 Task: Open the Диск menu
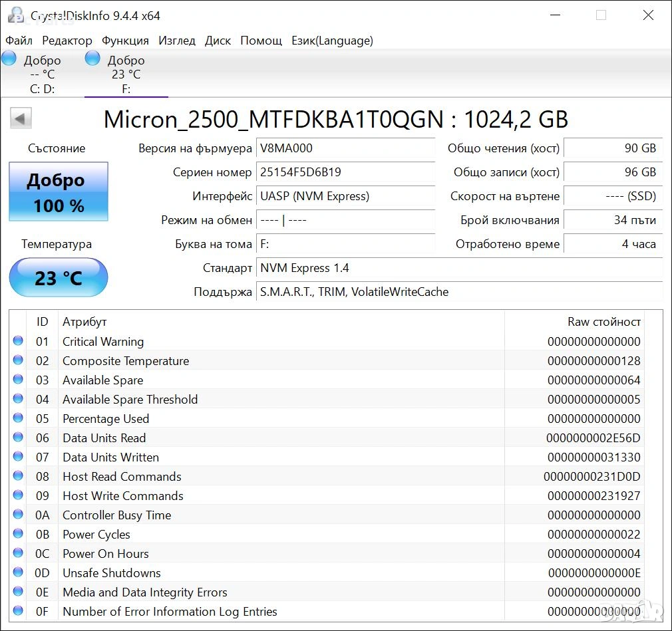pos(218,41)
